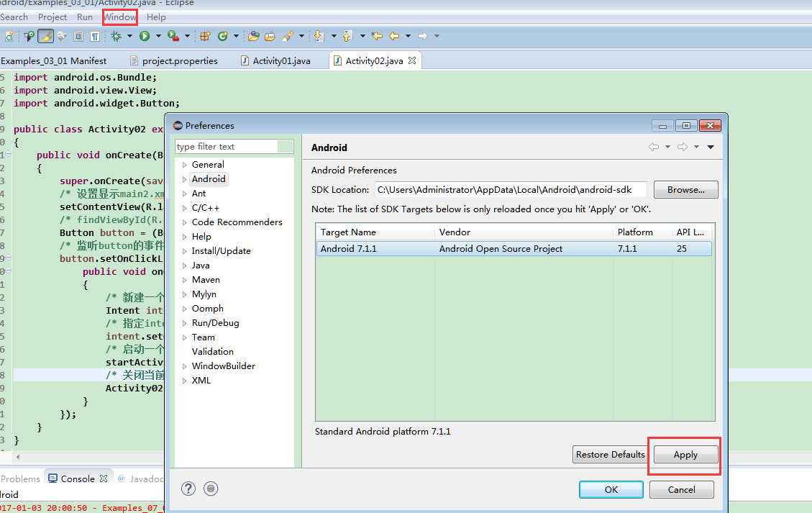Expand the General tree node arrow
The height and width of the screenshot is (513, 812).
click(184, 165)
